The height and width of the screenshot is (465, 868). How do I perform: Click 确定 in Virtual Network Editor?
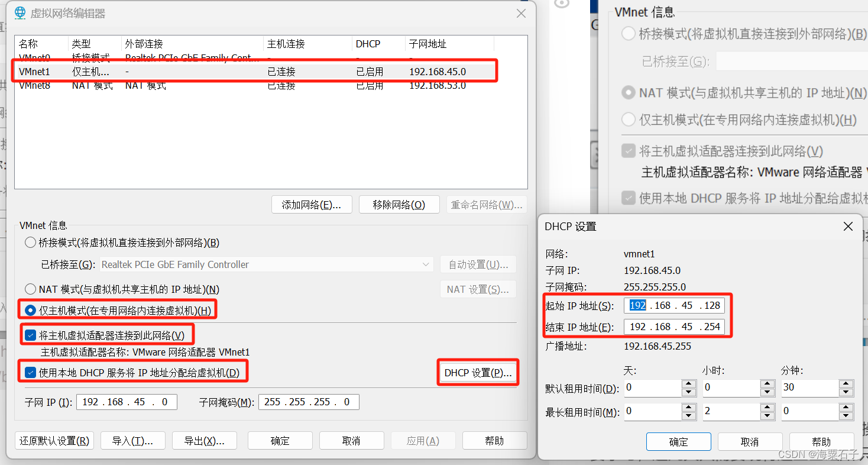tap(280, 441)
